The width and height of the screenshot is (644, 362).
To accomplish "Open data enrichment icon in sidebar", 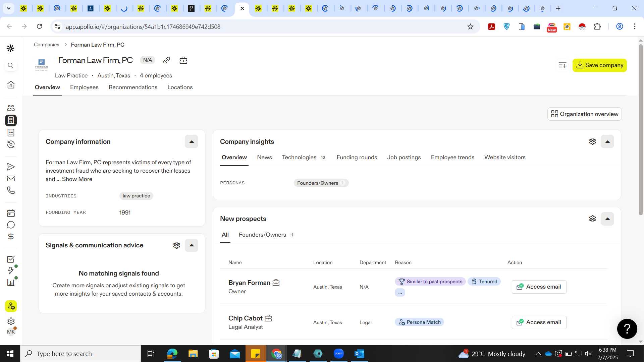I will click(11, 144).
